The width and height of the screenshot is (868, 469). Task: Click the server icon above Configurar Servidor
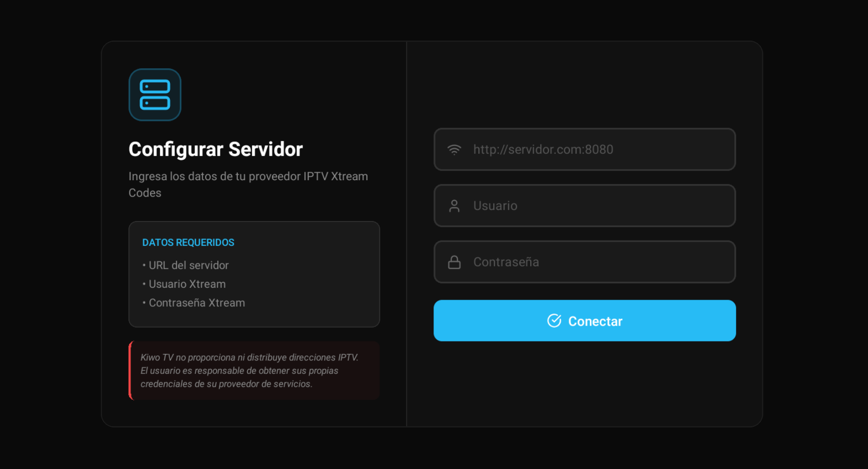pos(154,94)
